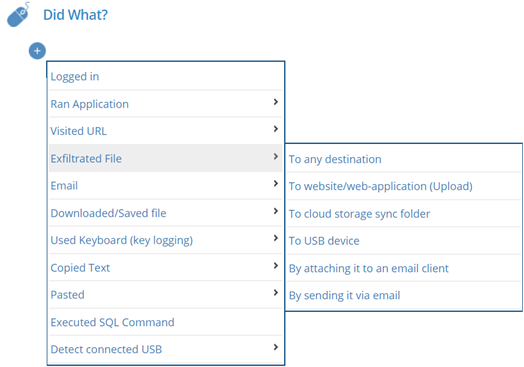
Task: Select To cloud storage sync folder
Action: pyautogui.click(x=404, y=214)
